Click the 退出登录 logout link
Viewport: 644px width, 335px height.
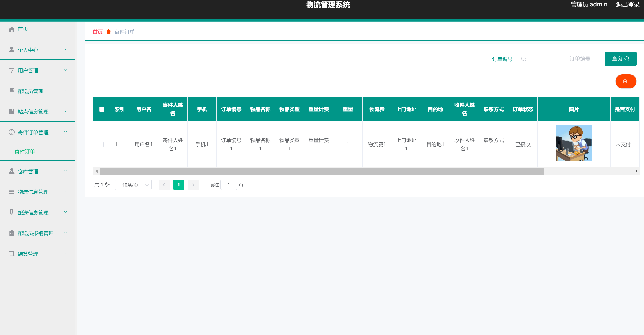point(628,5)
